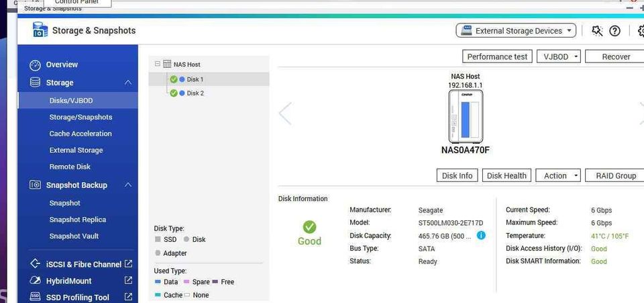Click the Disk SMART Information Good value

[599, 261]
